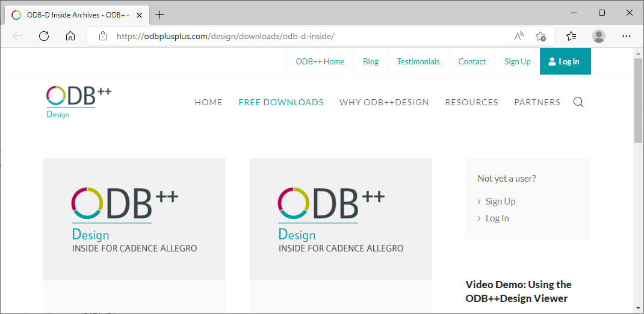The width and height of the screenshot is (644, 314).
Task: Click the browser Back arrow
Action: pyautogui.click(x=17, y=36)
